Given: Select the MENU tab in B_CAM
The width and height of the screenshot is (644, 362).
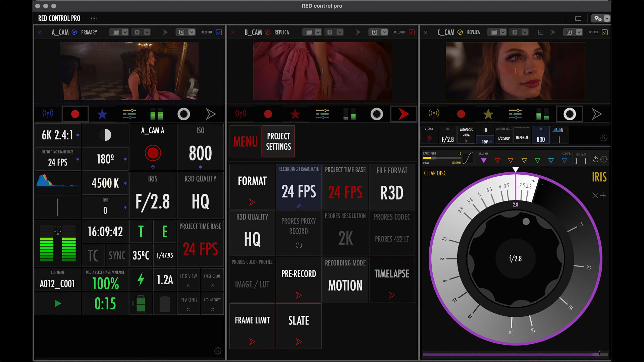Looking at the screenshot, I should point(246,141).
